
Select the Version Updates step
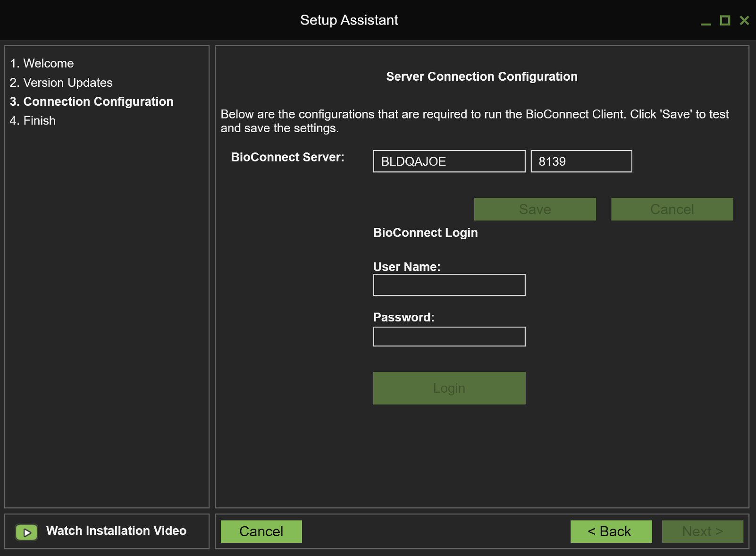pos(61,83)
